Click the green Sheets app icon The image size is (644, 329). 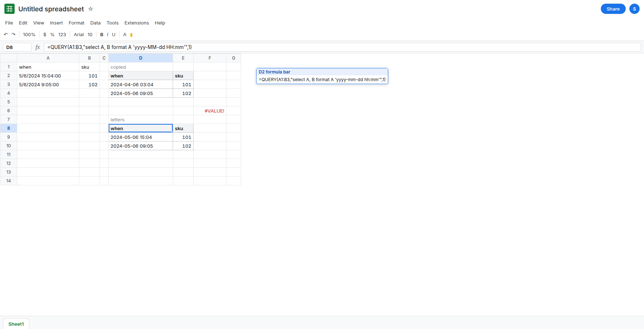pos(10,9)
